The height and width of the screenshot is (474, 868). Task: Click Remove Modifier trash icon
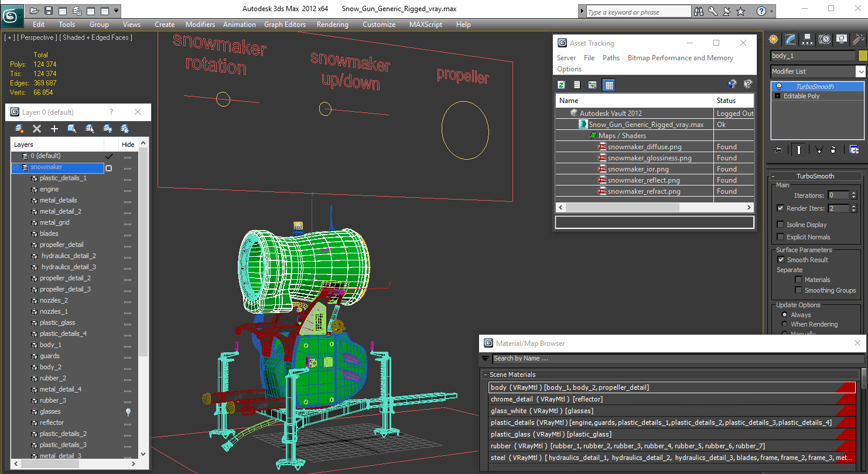pyautogui.click(x=833, y=150)
